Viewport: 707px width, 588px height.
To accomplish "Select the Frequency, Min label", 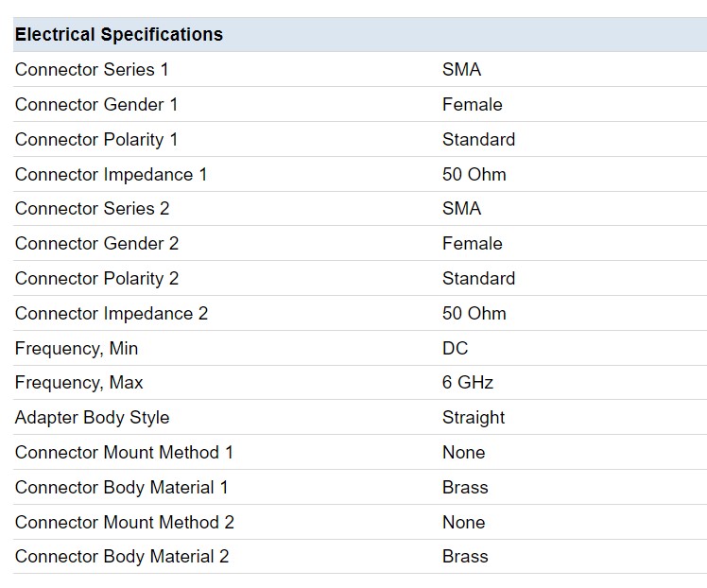I will [x=77, y=349].
